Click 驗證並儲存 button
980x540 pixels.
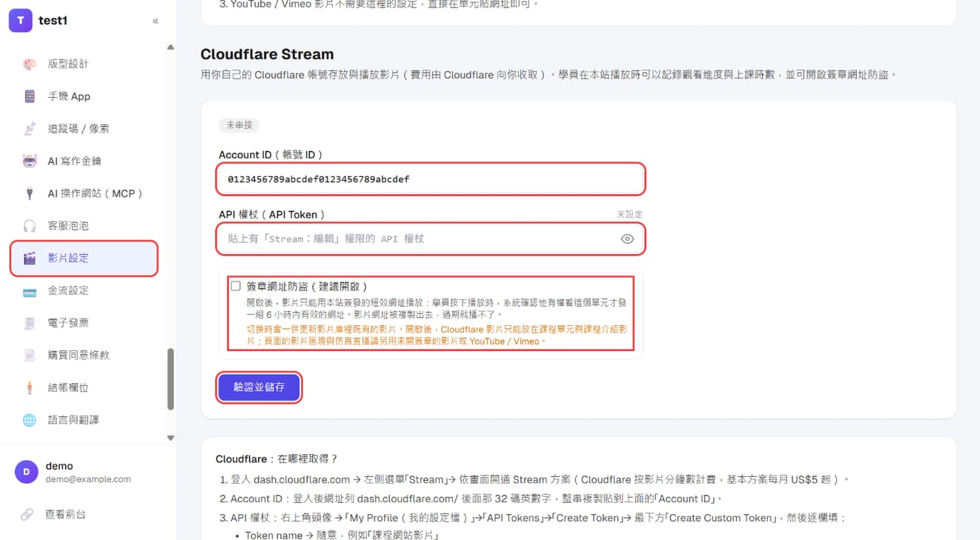[x=259, y=387]
